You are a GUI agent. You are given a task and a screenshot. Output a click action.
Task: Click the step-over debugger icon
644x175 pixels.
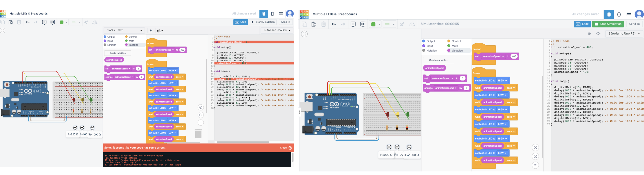(598, 34)
